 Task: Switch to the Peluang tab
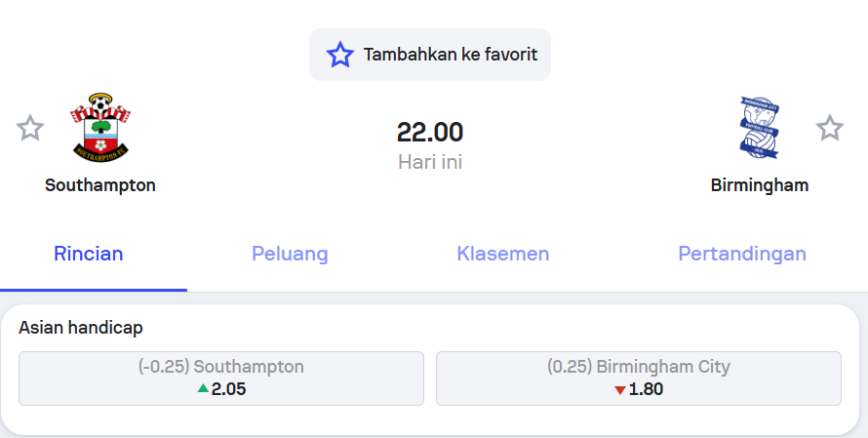click(x=290, y=255)
